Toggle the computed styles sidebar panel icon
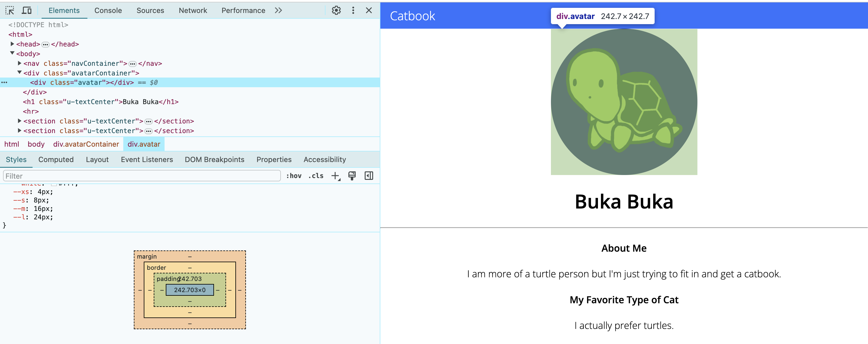 pos(368,175)
